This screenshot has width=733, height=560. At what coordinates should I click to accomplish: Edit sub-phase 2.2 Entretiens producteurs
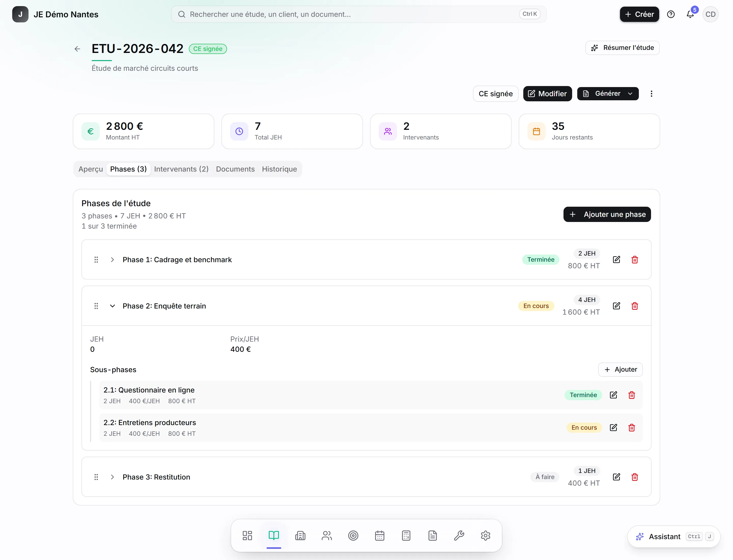coord(613,428)
